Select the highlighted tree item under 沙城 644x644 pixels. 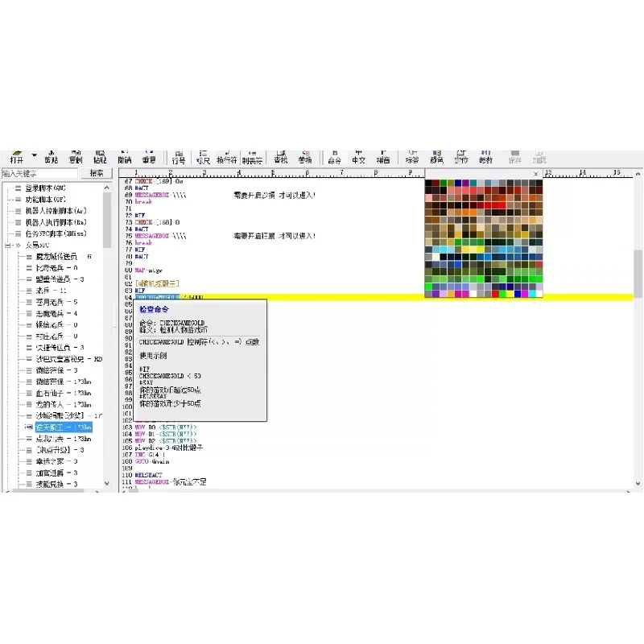pos(64,427)
